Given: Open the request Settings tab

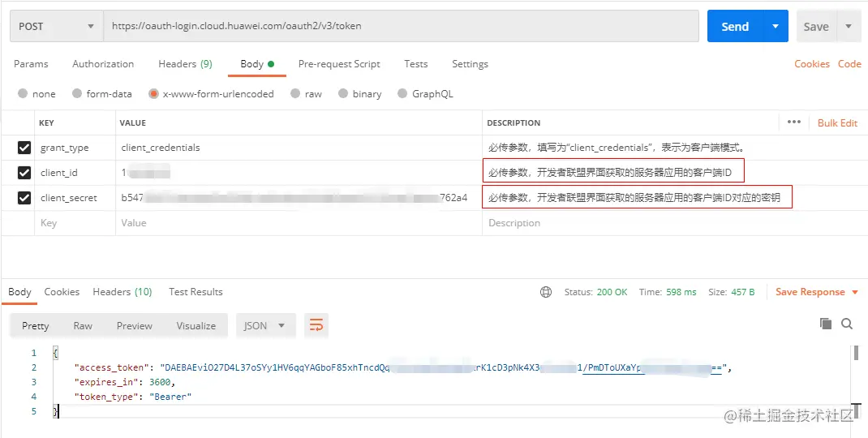Looking at the screenshot, I should (x=470, y=64).
